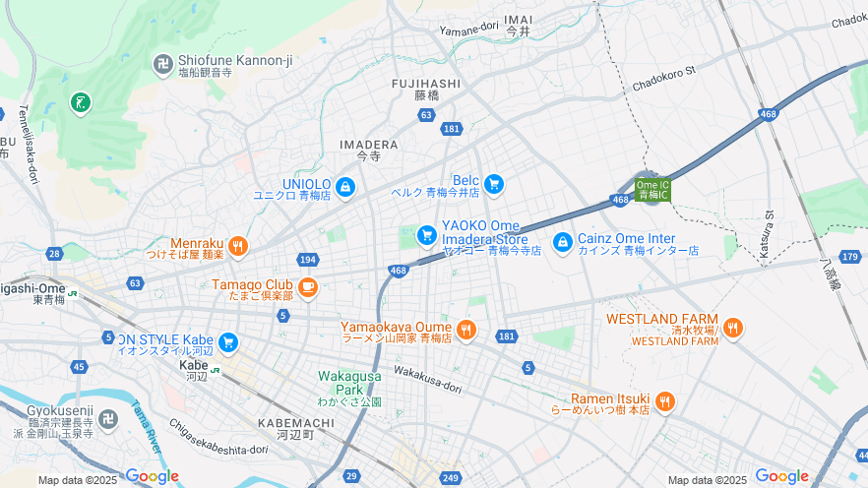
Task: Open the Tamago Club cafe pin
Action: (x=308, y=288)
